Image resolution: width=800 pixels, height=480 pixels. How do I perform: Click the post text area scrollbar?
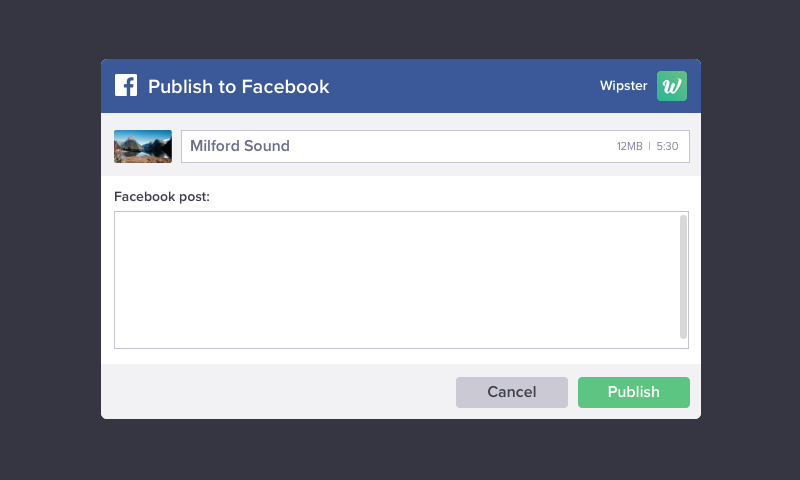click(x=683, y=277)
